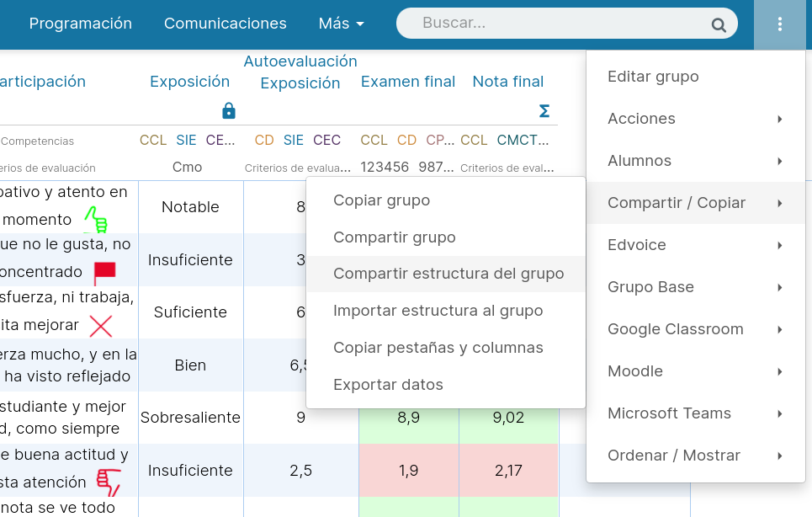Click the 8,9 exam grade cell
The image size is (812, 517).
(409, 418)
